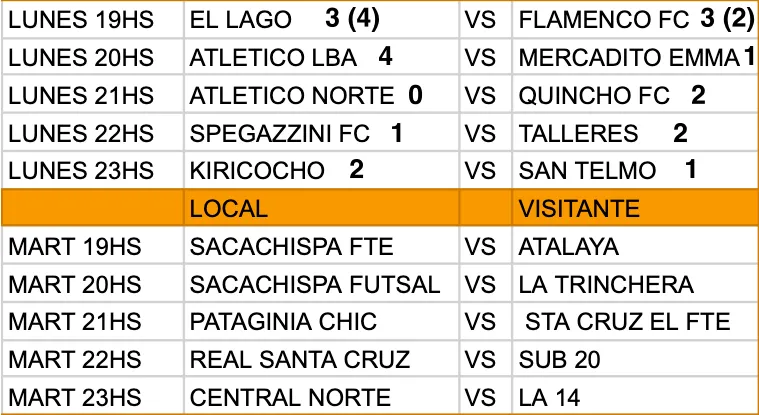Click the orange VISITANTE header cell
The height and width of the screenshot is (415, 759).
point(632,208)
